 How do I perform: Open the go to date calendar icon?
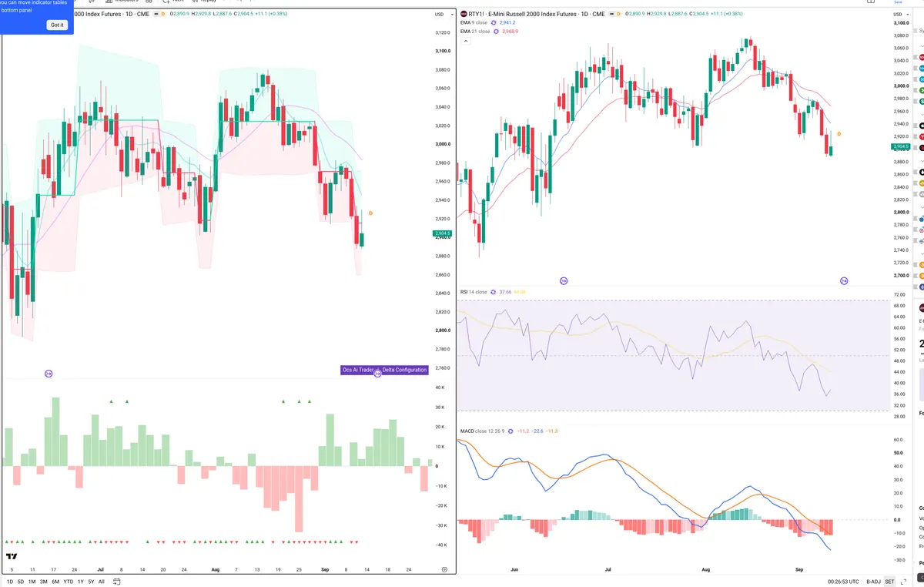tap(115, 582)
